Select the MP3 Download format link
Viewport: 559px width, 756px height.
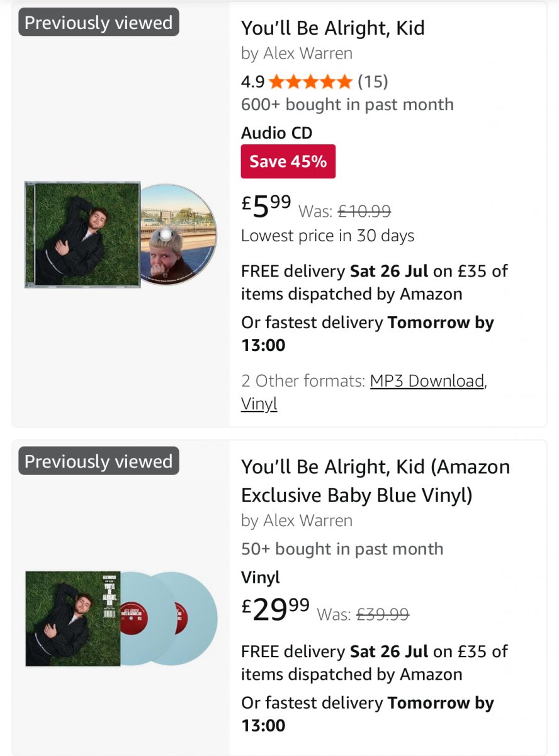pyautogui.click(x=427, y=381)
